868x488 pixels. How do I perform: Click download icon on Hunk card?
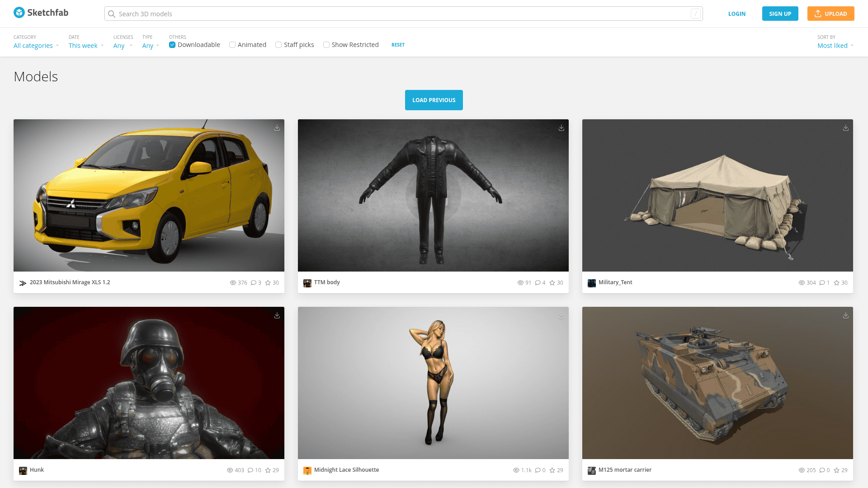pos(277,316)
